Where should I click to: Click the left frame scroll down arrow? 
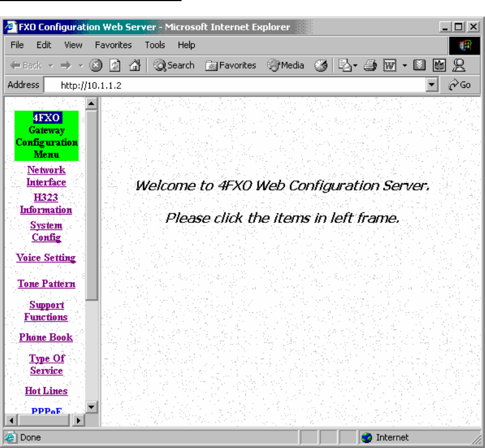pos(92,408)
